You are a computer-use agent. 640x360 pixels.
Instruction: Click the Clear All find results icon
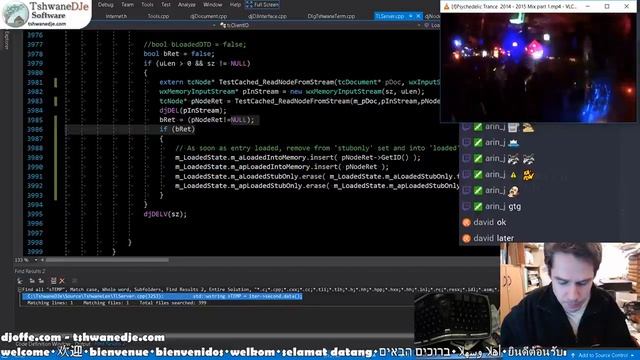pyautogui.click(x=53, y=281)
